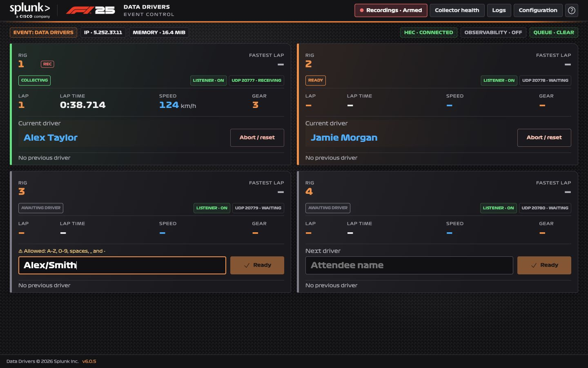Screen dimensions: 588x368
Task: Click the allowed characters warning message
Action: [62, 251]
